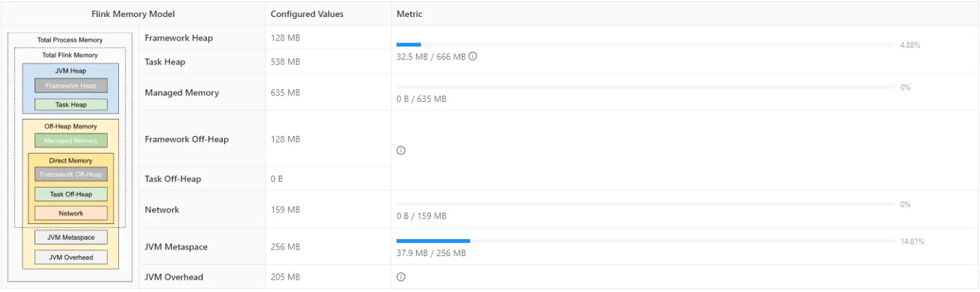Viewport: 980px width, 292px height.
Task: Select the Task Heap box in memory diagram
Action: click(x=71, y=105)
